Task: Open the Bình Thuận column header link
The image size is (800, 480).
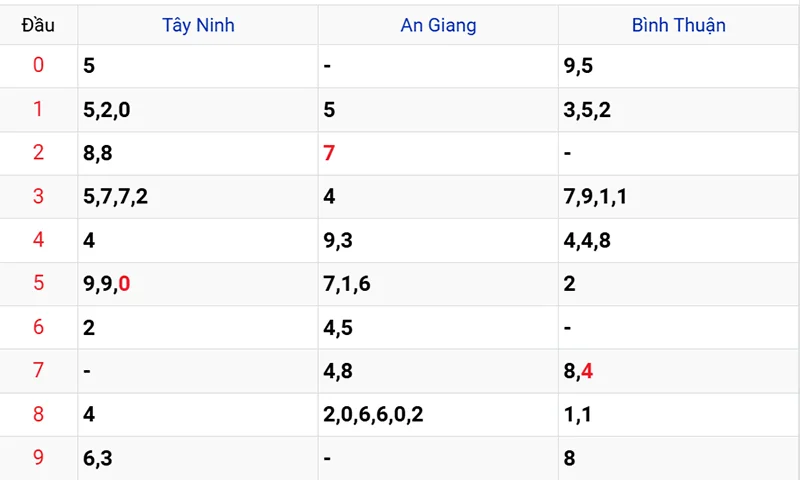Action: point(678,25)
